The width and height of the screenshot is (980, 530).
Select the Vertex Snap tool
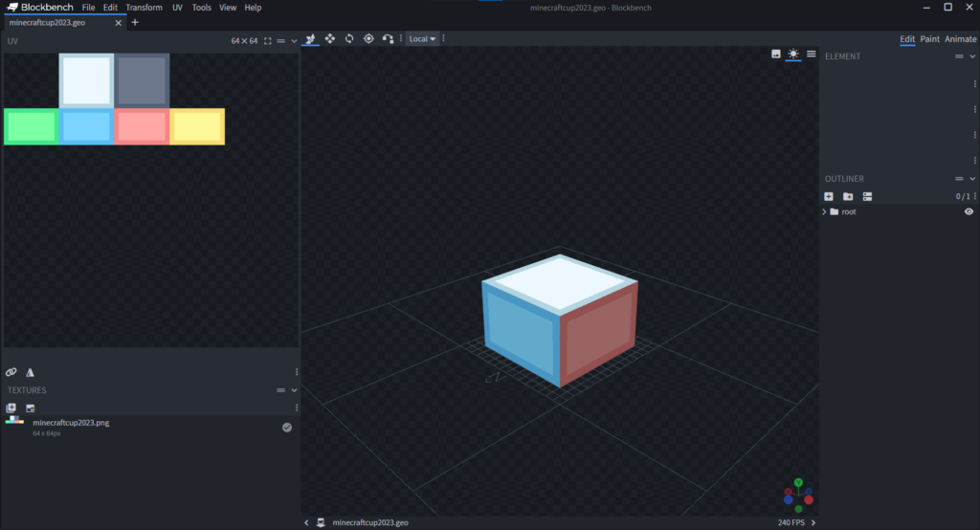point(388,38)
